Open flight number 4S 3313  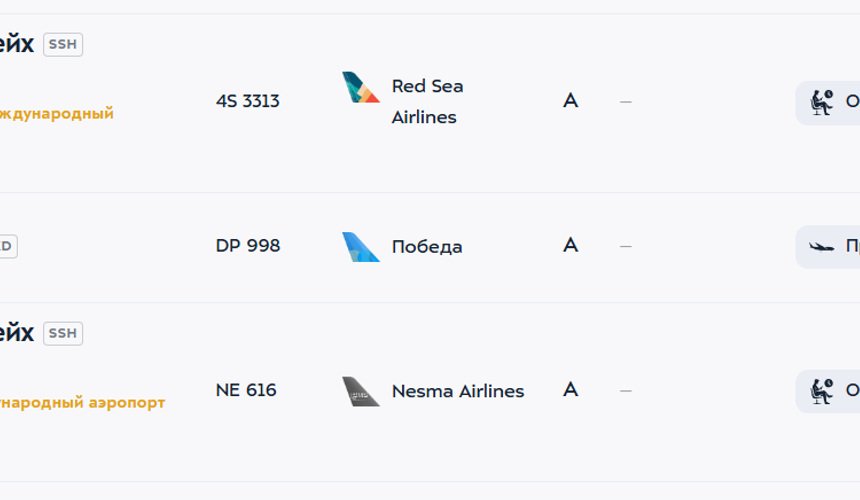(x=248, y=101)
